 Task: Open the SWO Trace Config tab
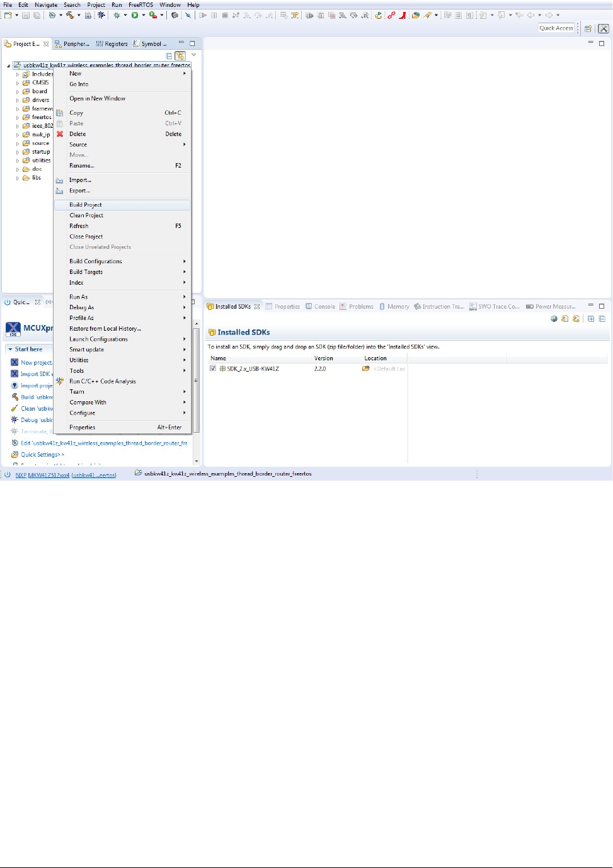(495, 307)
